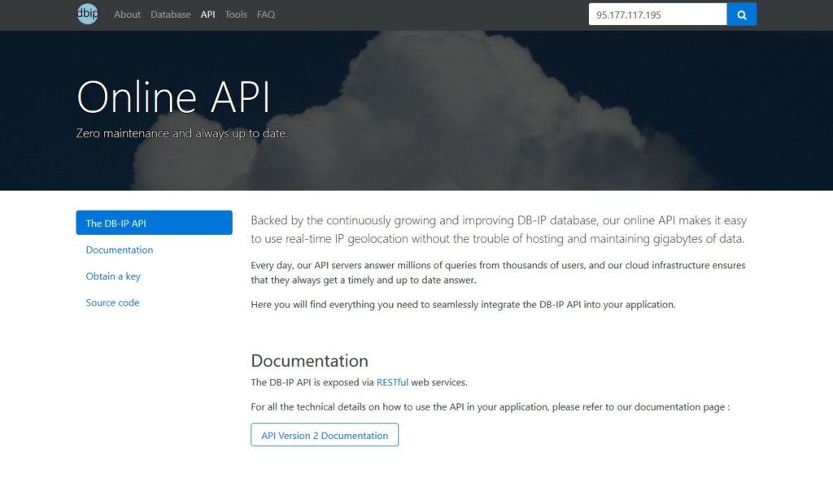Click the 'Zero maintenance and always up to date' tagline

[x=181, y=133]
